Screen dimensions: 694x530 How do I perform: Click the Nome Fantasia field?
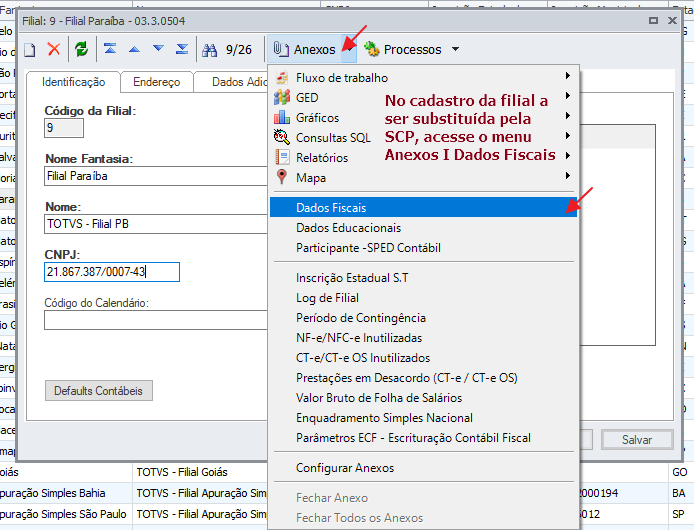coord(156,176)
